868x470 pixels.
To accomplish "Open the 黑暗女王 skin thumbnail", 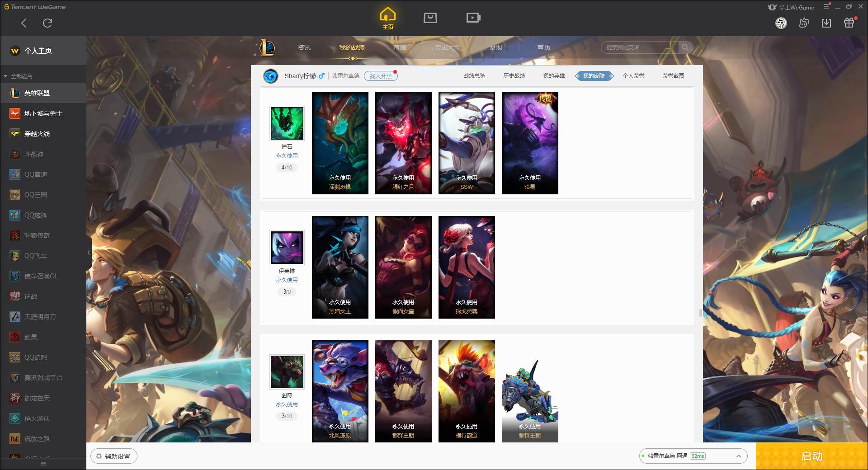I will tap(340, 267).
